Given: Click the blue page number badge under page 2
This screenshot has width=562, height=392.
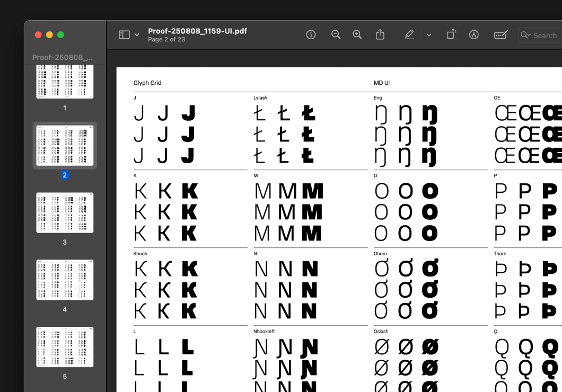Looking at the screenshot, I should (65, 175).
